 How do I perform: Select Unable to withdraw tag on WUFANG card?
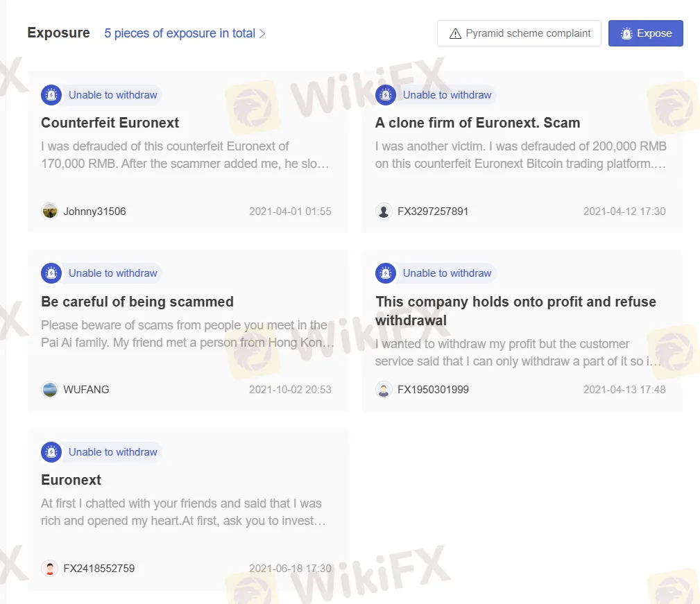[x=113, y=273]
